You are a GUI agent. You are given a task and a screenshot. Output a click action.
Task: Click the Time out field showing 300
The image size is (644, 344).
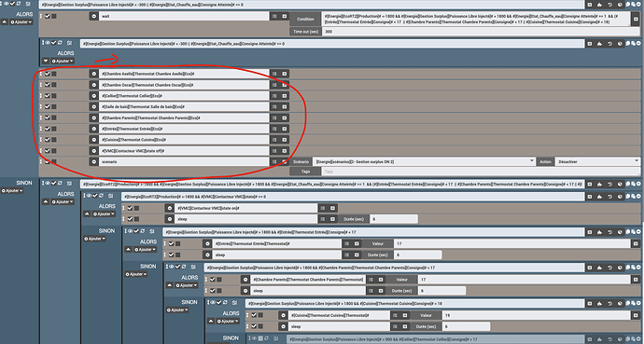(476, 32)
